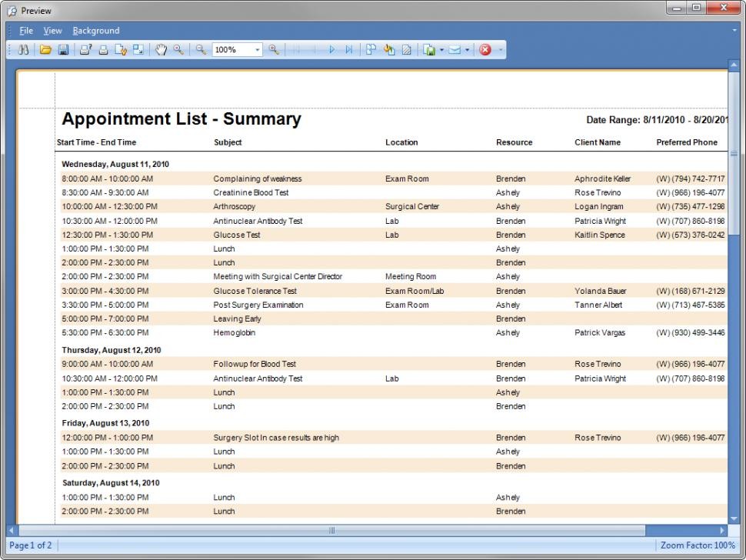746x560 pixels.
Task: Click the Multiple Pages layout icon
Action: click(371, 49)
